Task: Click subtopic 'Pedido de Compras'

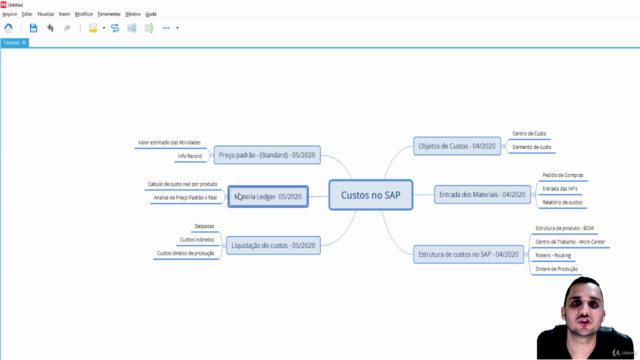Action: pyautogui.click(x=563, y=176)
